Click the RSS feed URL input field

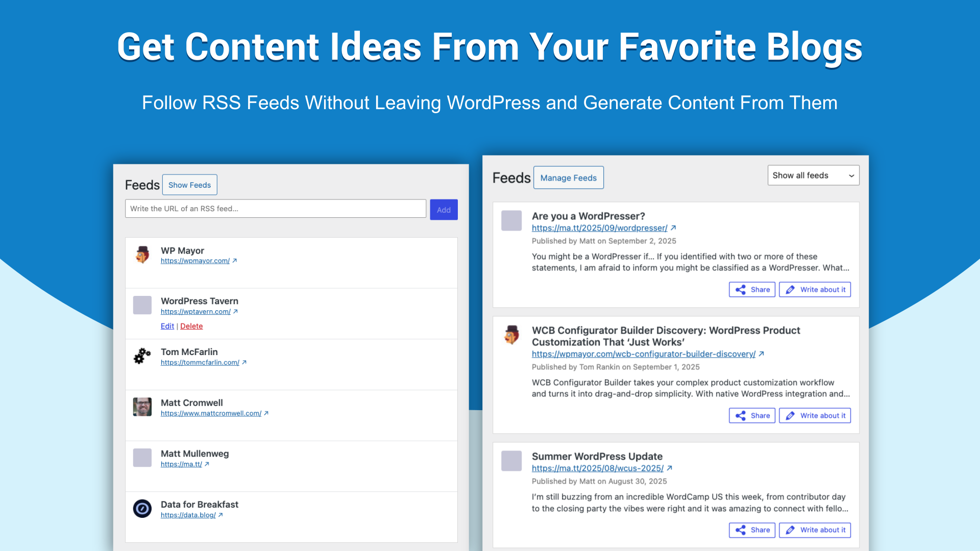(x=276, y=209)
